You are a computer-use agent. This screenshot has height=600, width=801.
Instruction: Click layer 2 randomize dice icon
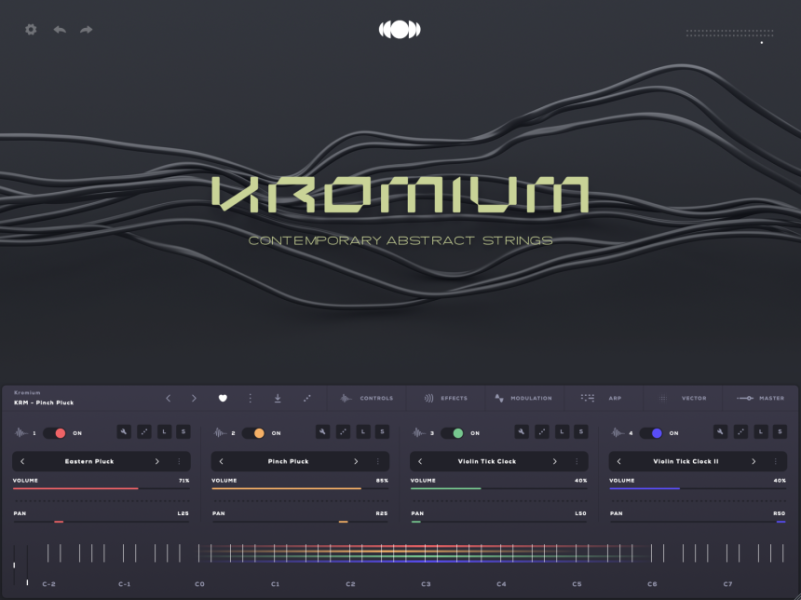click(x=343, y=432)
